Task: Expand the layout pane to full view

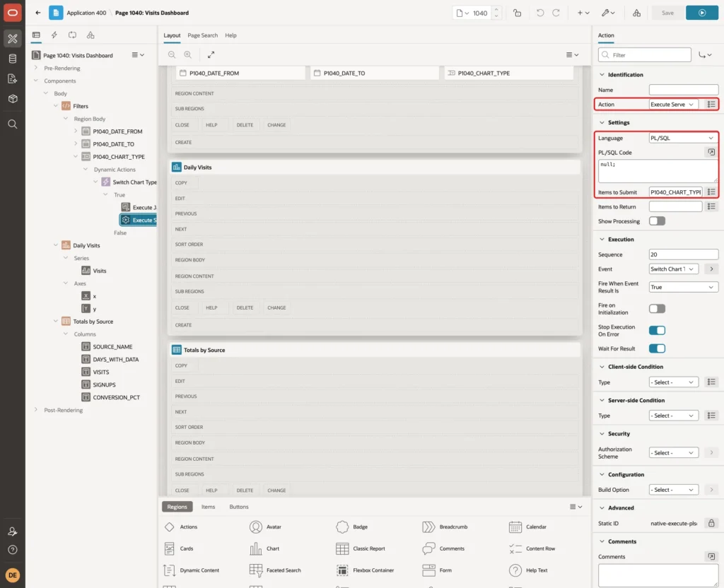Action: click(211, 54)
